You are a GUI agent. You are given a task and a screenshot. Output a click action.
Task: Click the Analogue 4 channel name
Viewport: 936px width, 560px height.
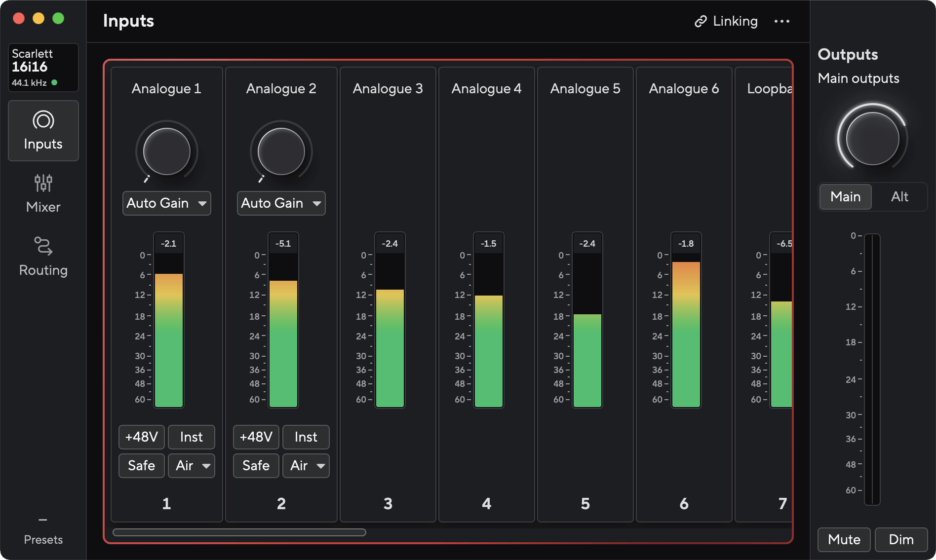(x=487, y=89)
